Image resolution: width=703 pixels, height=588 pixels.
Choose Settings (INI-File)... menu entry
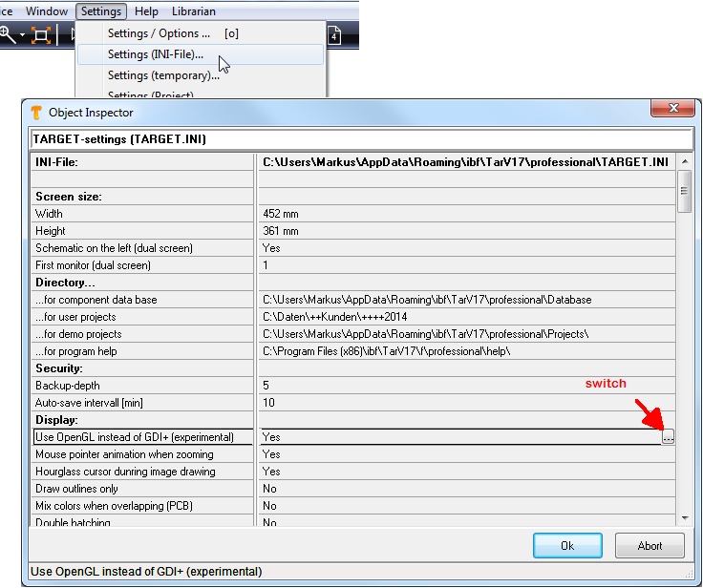point(155,54)
